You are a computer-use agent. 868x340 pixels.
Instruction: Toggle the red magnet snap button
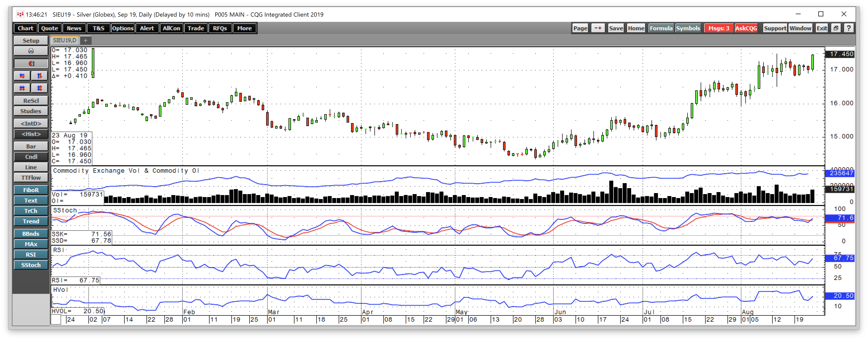tap(31, 63)
